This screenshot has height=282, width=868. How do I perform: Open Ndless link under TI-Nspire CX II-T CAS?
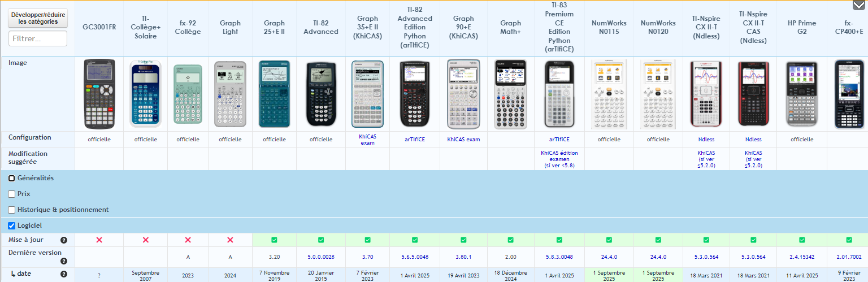point(753,140)
